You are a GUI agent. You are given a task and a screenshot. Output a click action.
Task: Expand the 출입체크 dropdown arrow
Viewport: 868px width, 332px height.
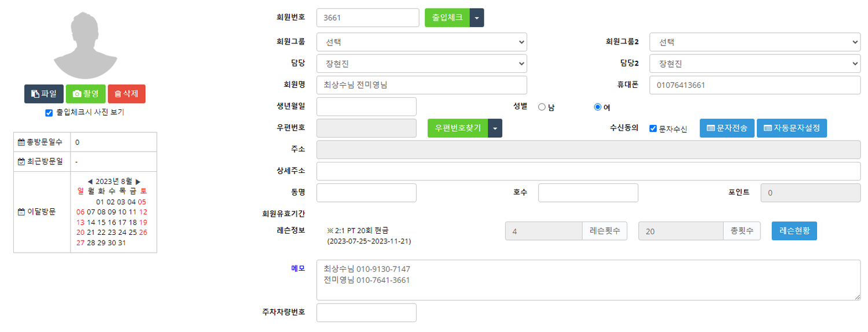[477, 18]
